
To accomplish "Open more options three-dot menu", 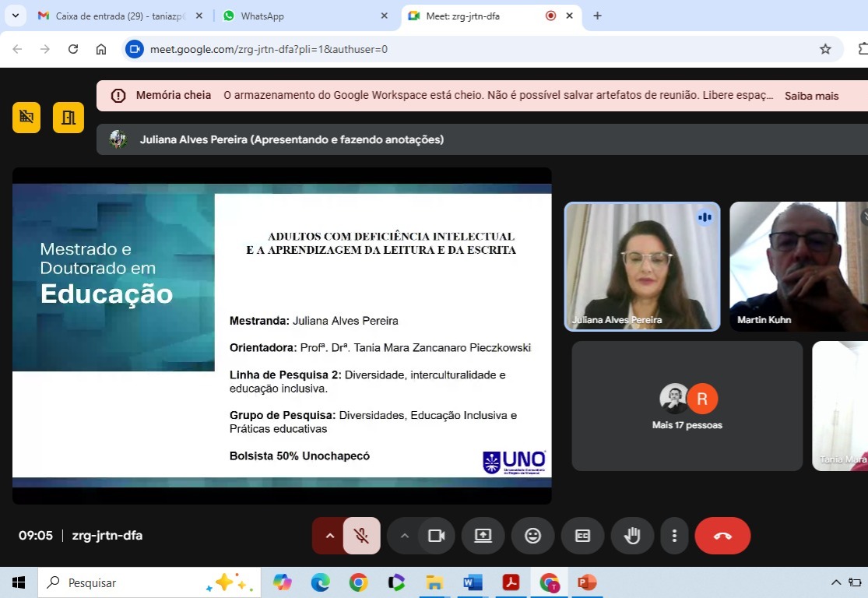I will pyautogui.click(x=674, y=536).
